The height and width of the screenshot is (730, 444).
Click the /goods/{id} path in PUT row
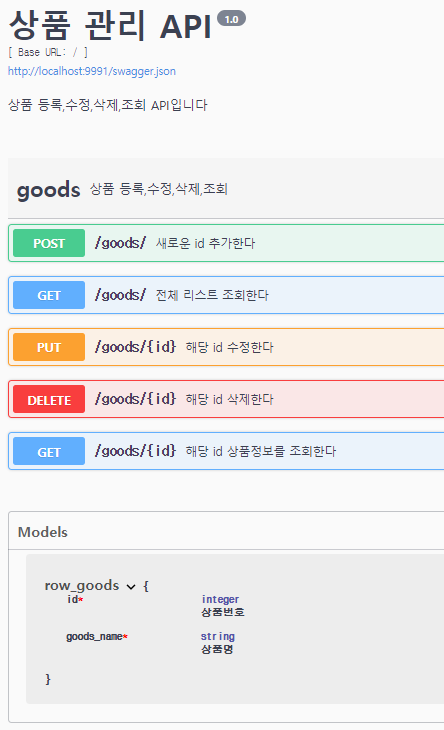[135, 347]
